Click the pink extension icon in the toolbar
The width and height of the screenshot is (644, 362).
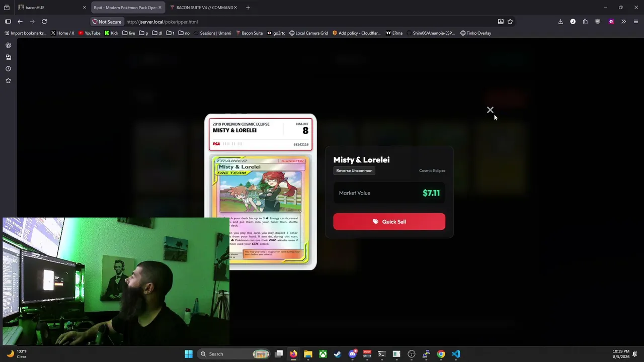[x=611, y=22]
